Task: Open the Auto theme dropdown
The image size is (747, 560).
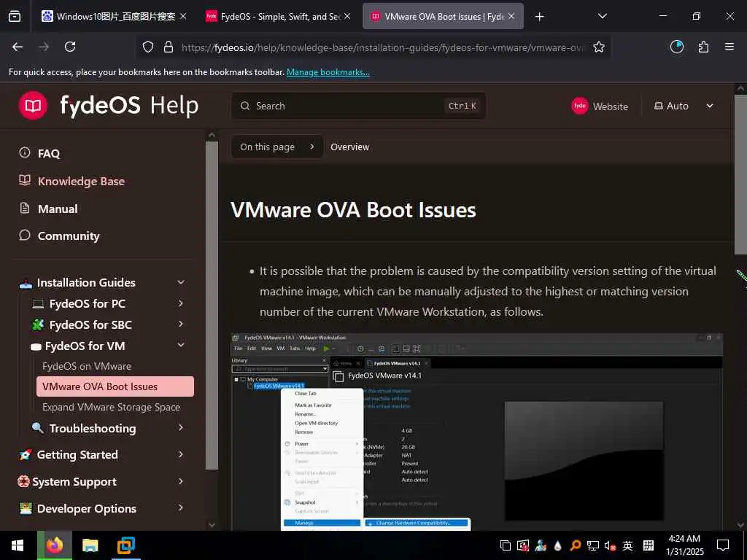Action: 683,106
